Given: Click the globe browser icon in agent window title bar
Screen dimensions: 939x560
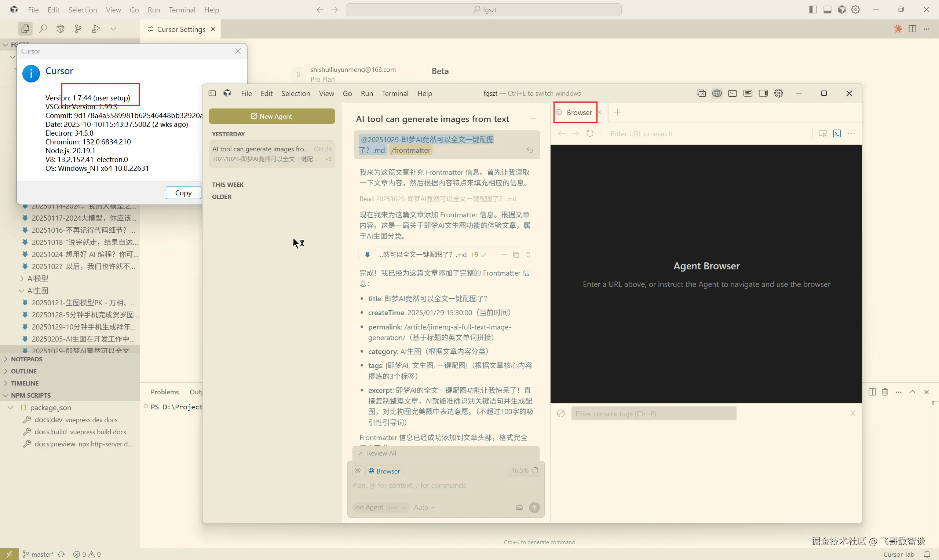Looking at the screenshot, I should (x=717, y=93).
